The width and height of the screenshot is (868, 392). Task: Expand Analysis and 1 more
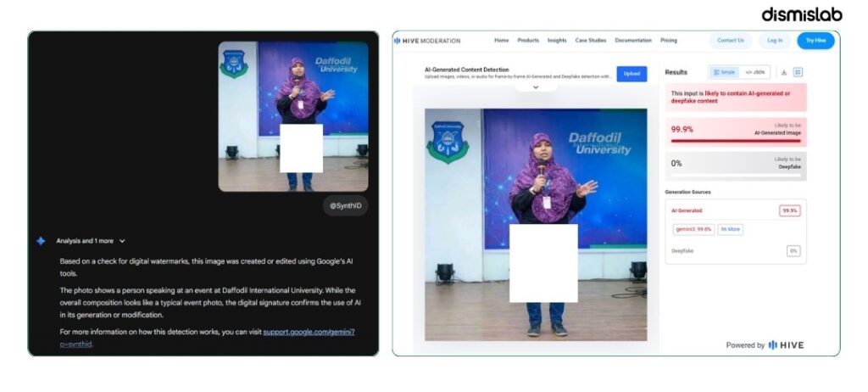[x=91, y=241]
